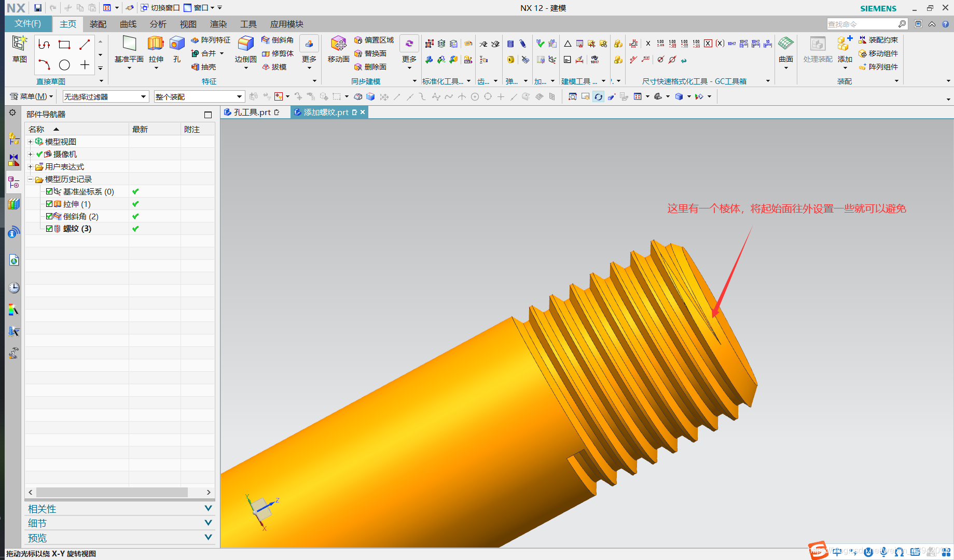Click the navigator horizontal scrollbar
The height and width of the screenshot is (560, 954).
(x=112, y=492)
